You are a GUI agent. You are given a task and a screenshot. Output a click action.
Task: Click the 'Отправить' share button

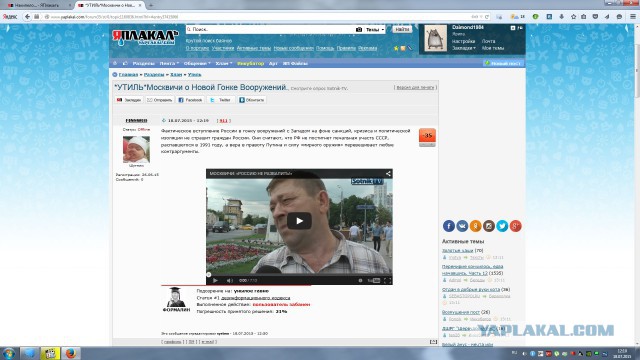(160, 100)
